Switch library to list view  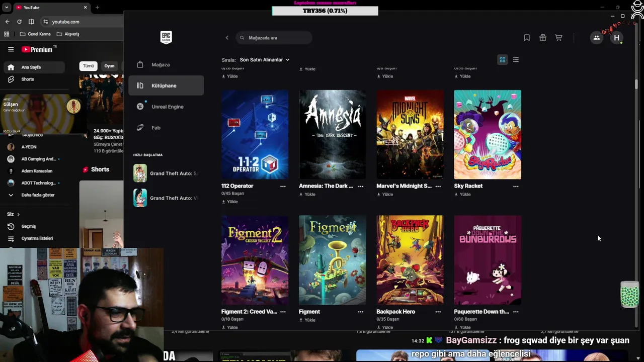(x=516, y=60)
